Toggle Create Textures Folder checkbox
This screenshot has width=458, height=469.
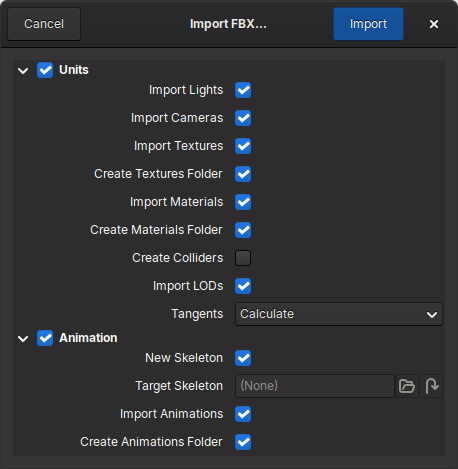point(243,174)
